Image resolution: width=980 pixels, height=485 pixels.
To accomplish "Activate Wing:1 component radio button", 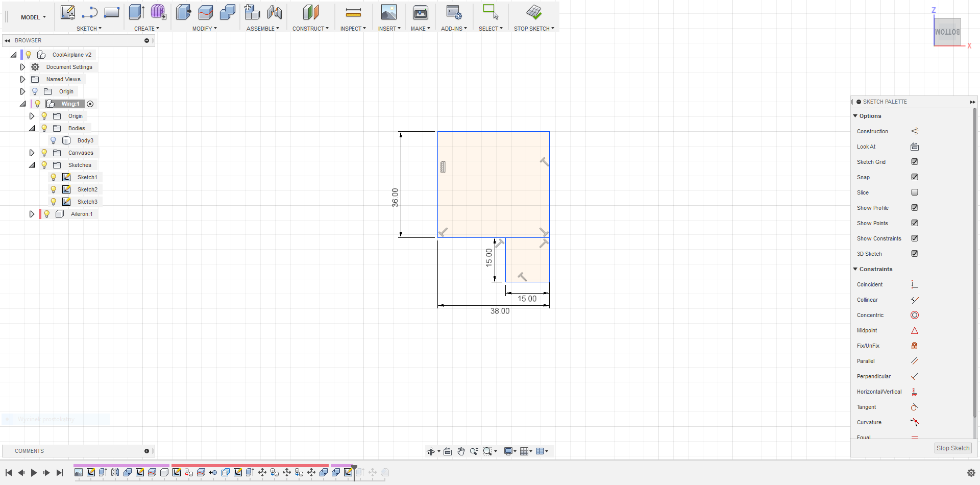I will coord(90,104).
